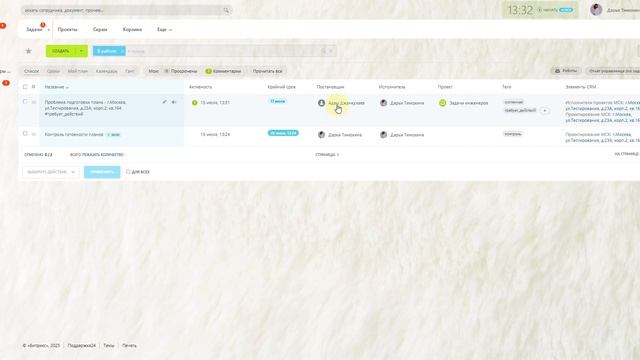Check the Контроль готовности планов row checkbox
The width and height of the screenshot is (640, 360).
[25, 133]
